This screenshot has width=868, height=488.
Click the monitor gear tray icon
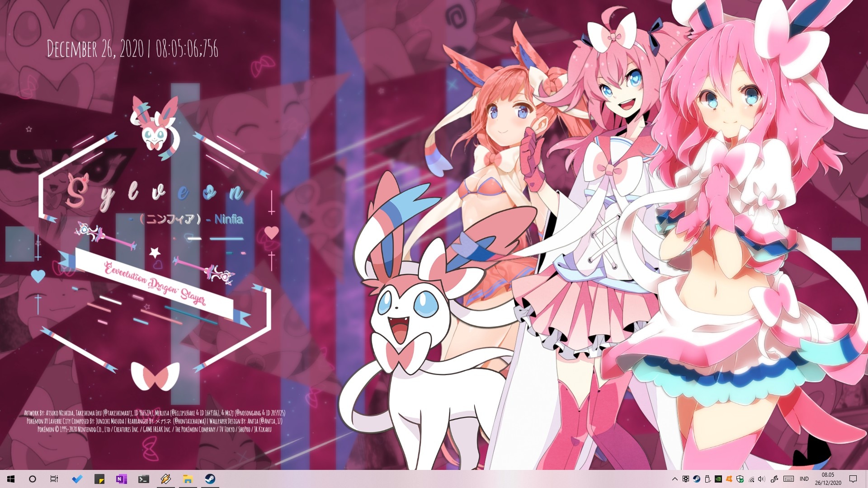pyautogui.click(x=686, y=479)
